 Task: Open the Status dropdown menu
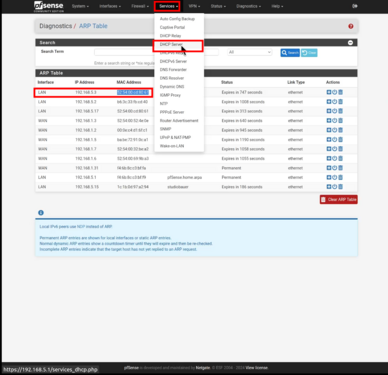click(x=218, y=6)
